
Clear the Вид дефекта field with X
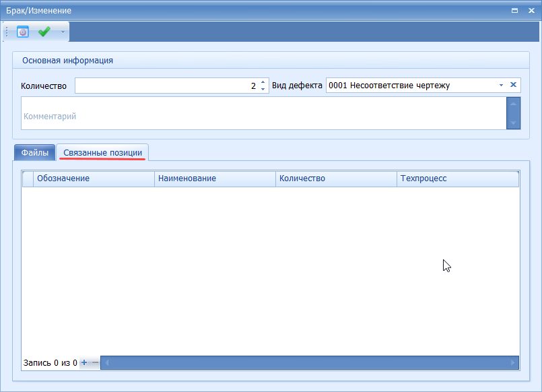point(513,85)
